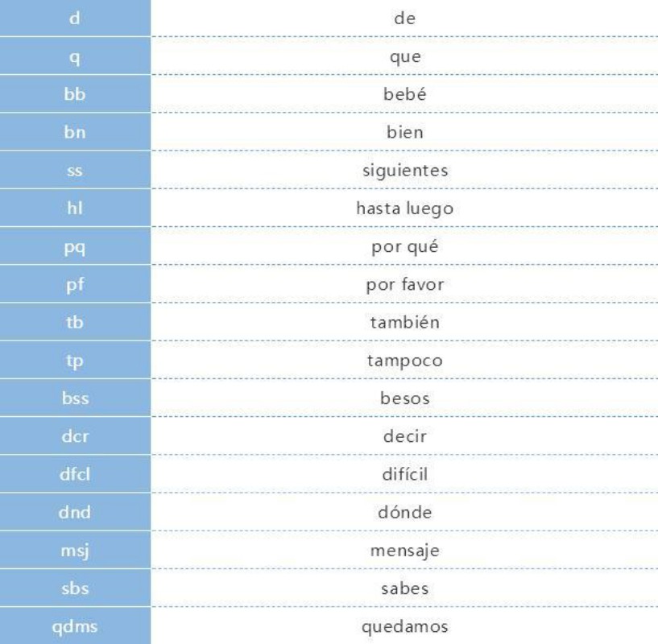The width and height of the screenshot is (658, 644).
Task: Click the 'q' abbreviation cell
Action: [74, 57]
